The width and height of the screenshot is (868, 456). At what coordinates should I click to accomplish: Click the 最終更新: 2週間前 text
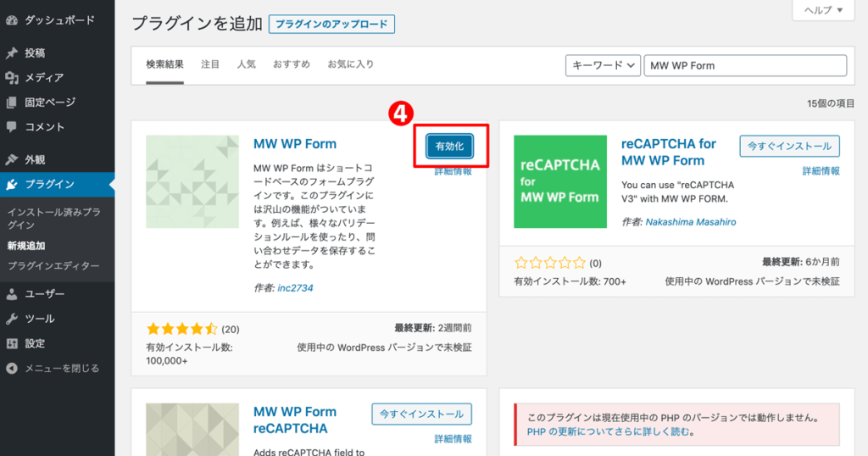tap(433, 328)
